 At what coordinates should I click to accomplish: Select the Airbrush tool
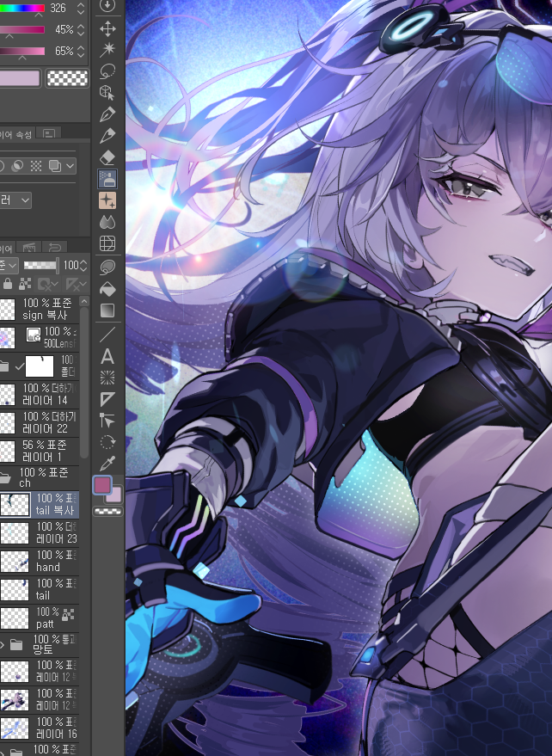107,178
